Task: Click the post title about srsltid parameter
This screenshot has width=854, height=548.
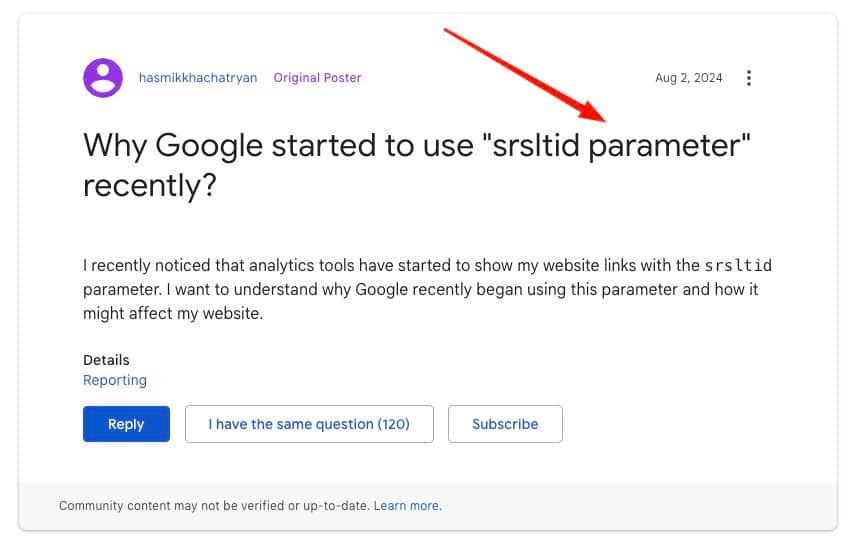Action: (x=417, y=165)
